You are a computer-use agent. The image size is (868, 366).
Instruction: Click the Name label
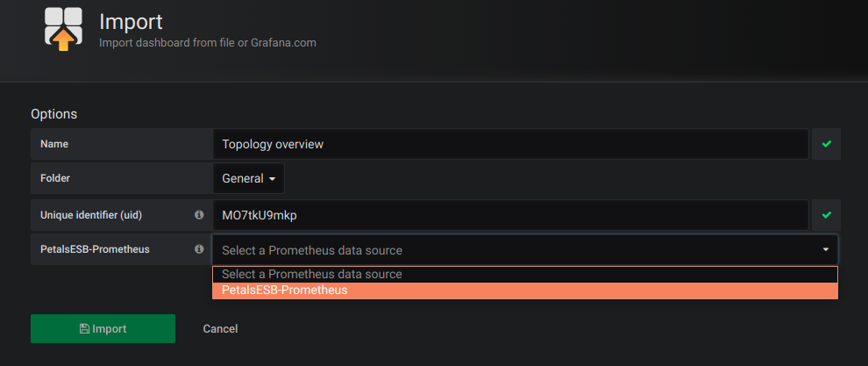click(54, 144)
